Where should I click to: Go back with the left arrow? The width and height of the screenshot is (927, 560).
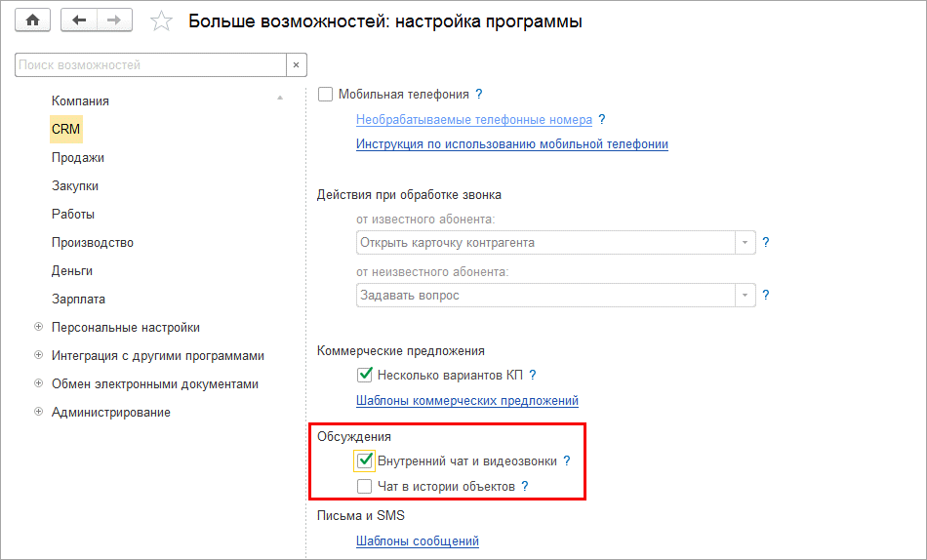pyautogui.click(x=79, y=20)
